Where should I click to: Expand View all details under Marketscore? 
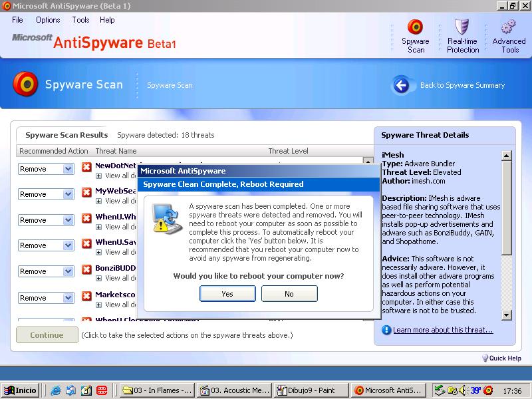[98, 305]
